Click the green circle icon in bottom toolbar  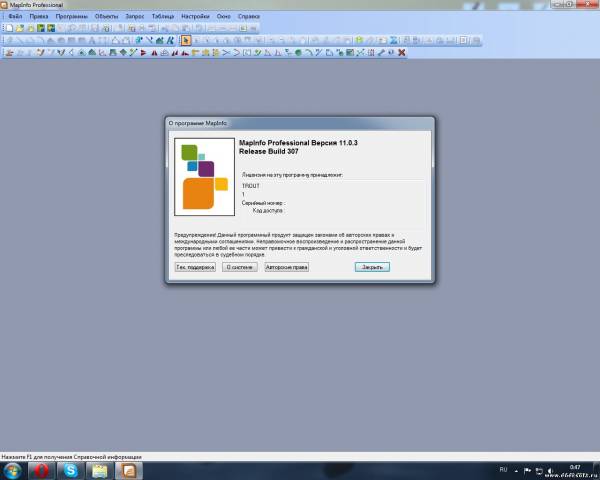click(298, 52)
